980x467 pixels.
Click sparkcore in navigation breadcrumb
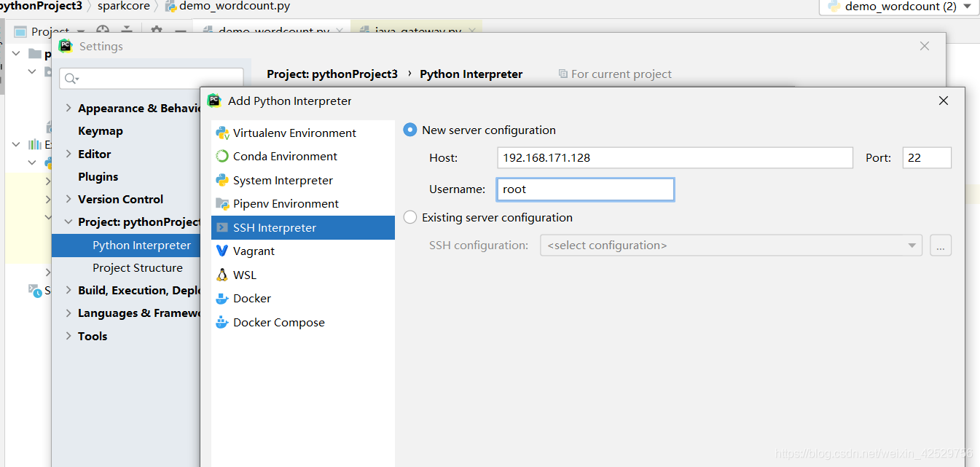(x=123, y=6)
